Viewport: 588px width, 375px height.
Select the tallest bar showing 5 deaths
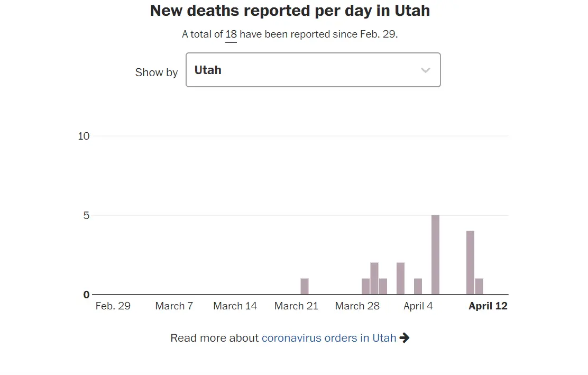(x=435, y=254)
